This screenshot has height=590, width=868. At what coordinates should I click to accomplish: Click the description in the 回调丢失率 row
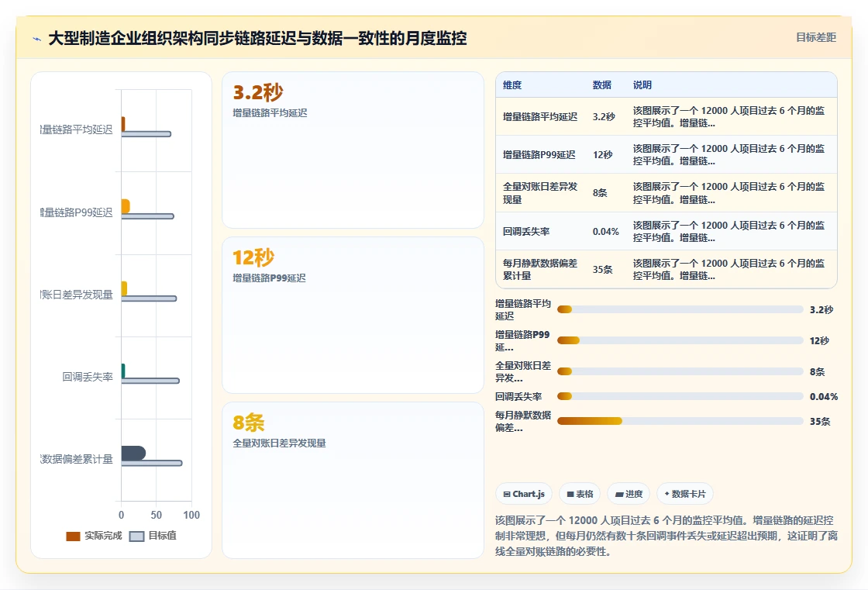click(728, 232)
